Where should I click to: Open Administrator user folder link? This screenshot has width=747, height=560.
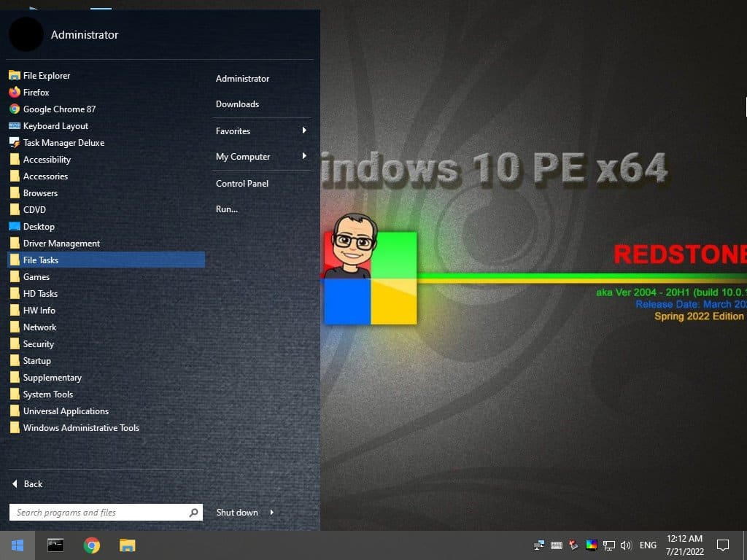coord(242,79)
